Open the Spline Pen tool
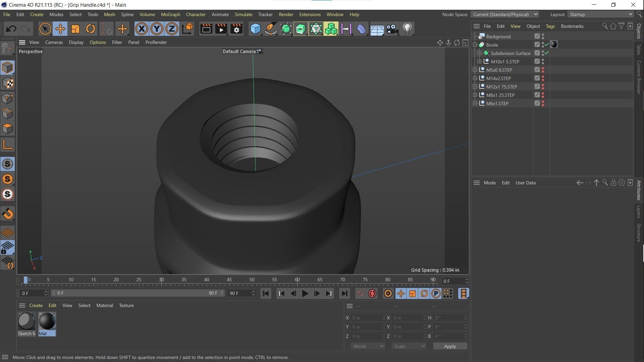 click(x=271, y=29)
